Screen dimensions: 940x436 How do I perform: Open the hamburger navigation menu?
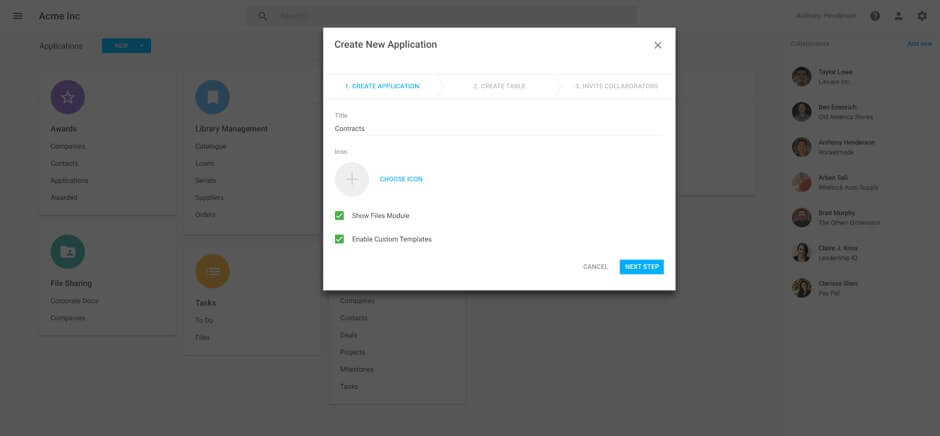17,16
